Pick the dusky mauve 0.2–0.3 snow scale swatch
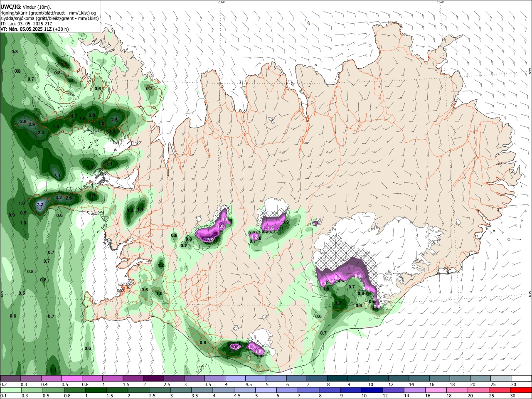The width and height of the screenshot is (532, 399). [10, 378]
